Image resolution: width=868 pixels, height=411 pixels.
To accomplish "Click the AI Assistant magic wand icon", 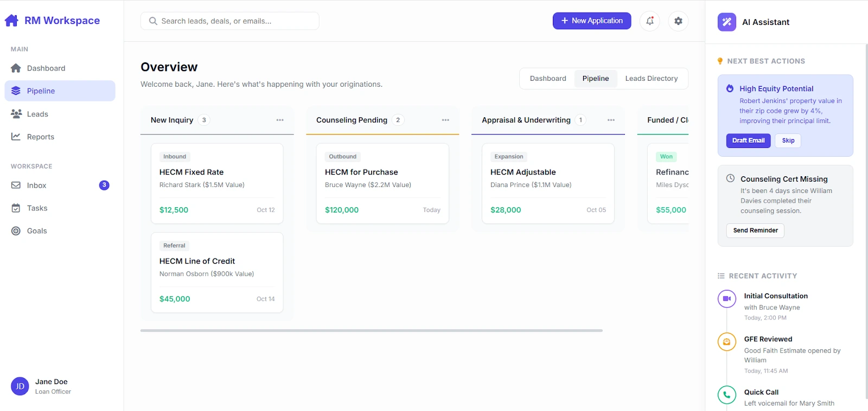I will pyautogui.click(x=726, y=22).
